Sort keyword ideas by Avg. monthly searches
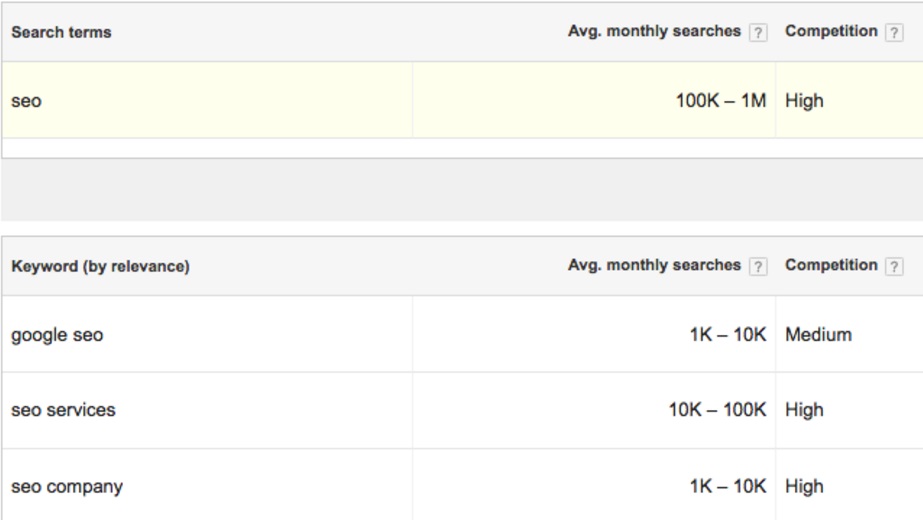Screen dimensions: 923x520 654,266
